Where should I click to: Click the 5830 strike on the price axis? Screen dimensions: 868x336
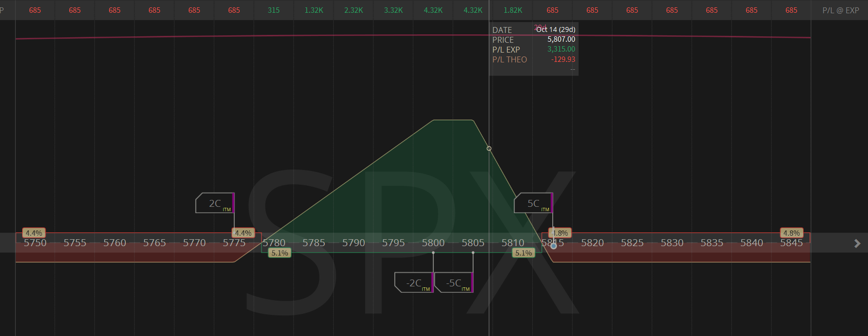[x=672, y=243]
